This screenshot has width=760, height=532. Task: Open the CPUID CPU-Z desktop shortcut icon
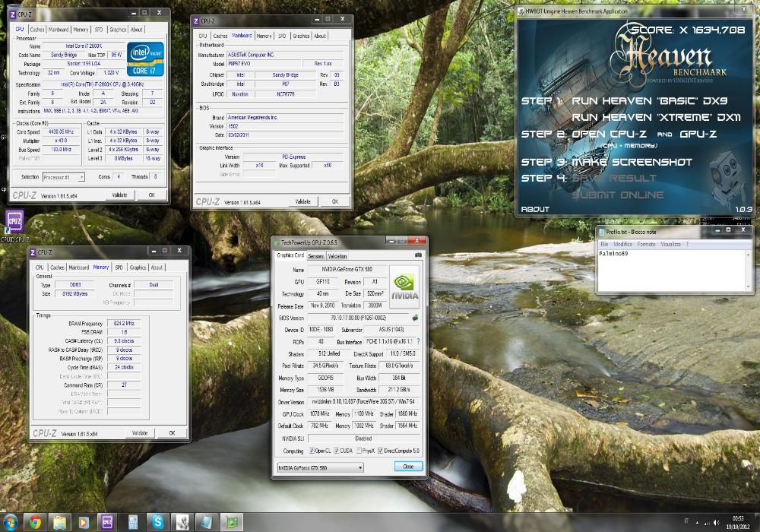tap(14, 223)
